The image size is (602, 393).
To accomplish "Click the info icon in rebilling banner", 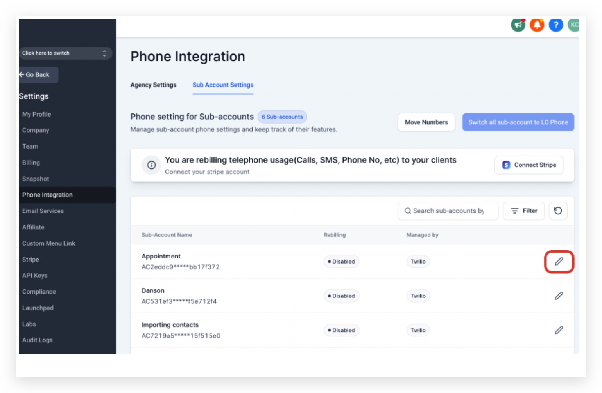I will [x=152, y=165].
